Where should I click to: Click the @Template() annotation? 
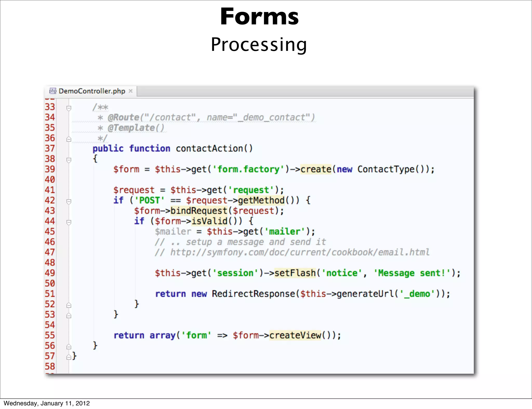136,128
